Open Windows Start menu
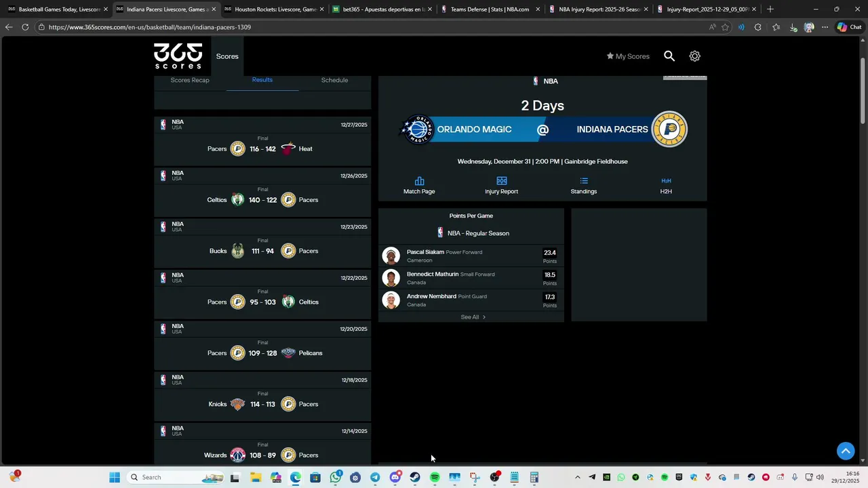Viewport: 868px width, 488px height. pos(115,477)
